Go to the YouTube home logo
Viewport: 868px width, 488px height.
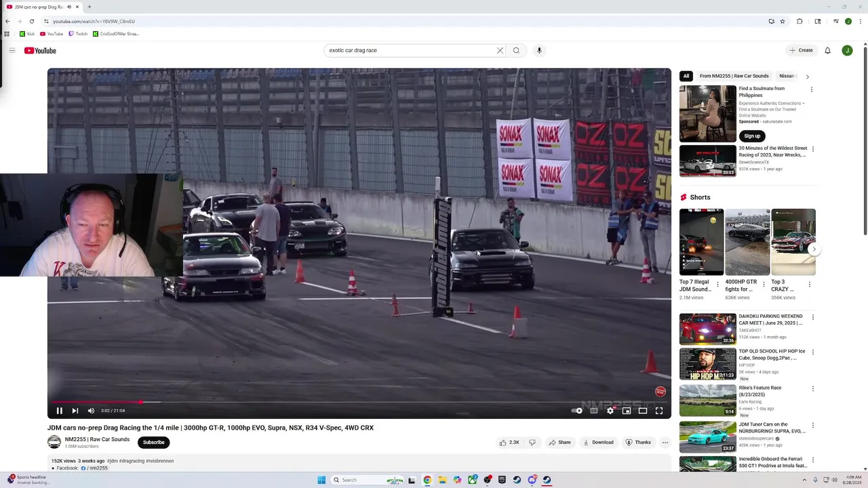[x=40, y=51]
